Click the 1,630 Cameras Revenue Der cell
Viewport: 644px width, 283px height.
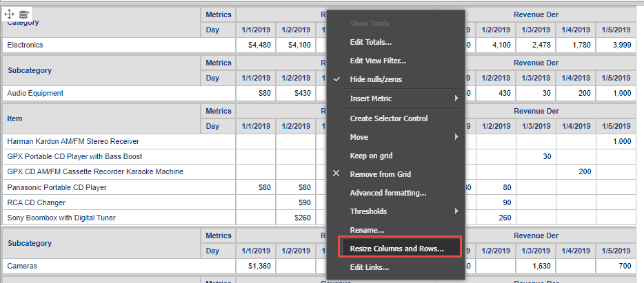536,266
